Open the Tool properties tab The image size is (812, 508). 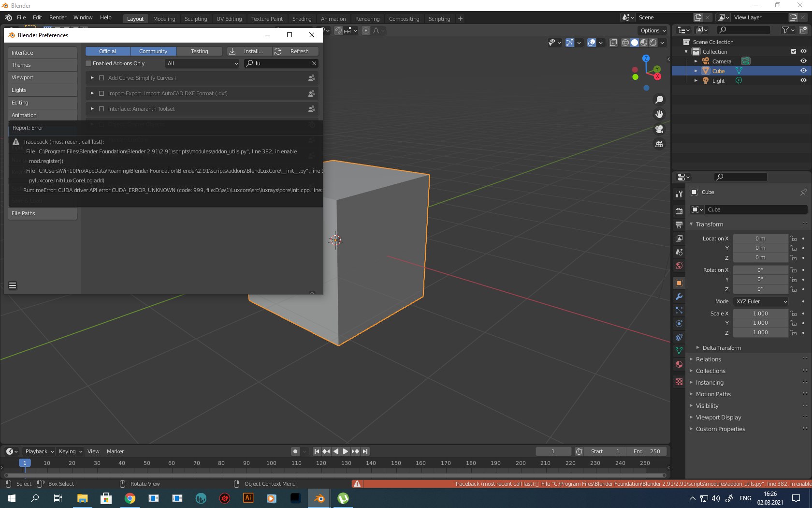tap(679, 194)
